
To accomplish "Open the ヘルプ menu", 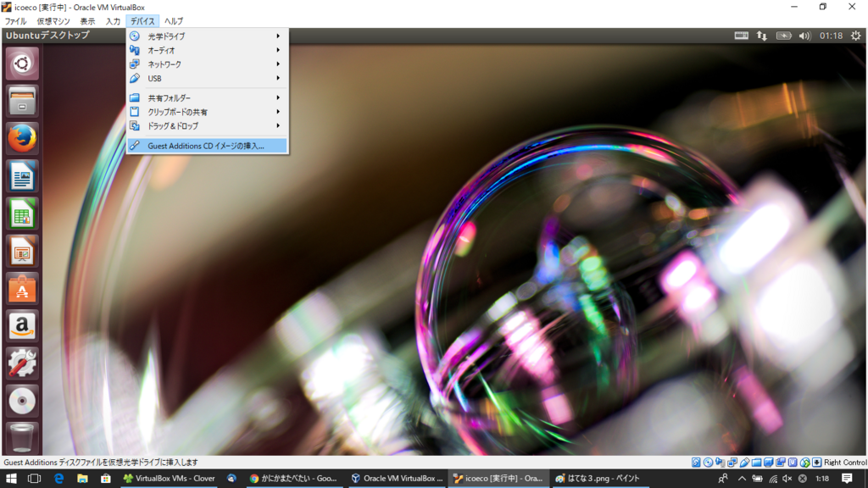I will coord(174,21).
